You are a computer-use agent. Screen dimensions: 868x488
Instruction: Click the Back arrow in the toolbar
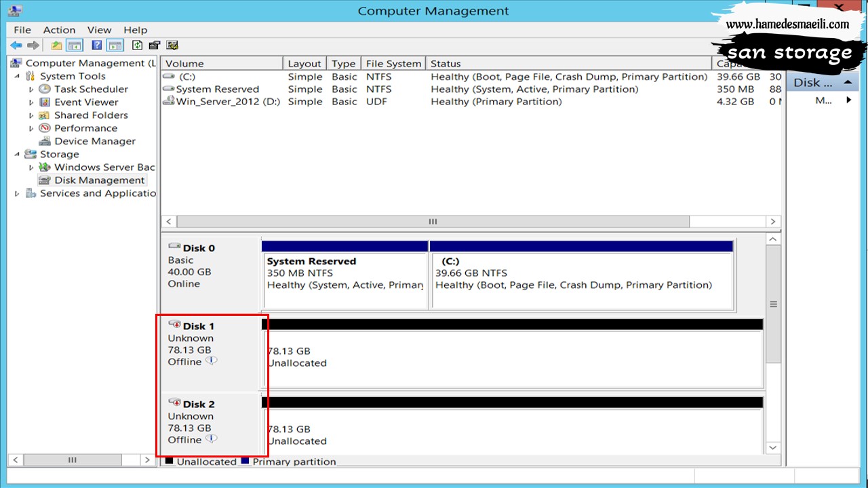[x=16, y=45]
